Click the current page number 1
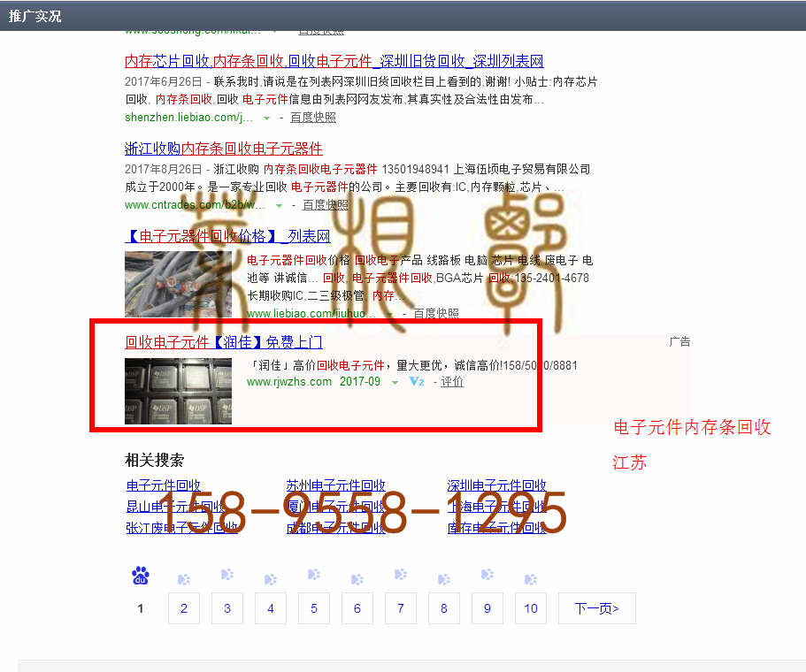 (141, 608)
